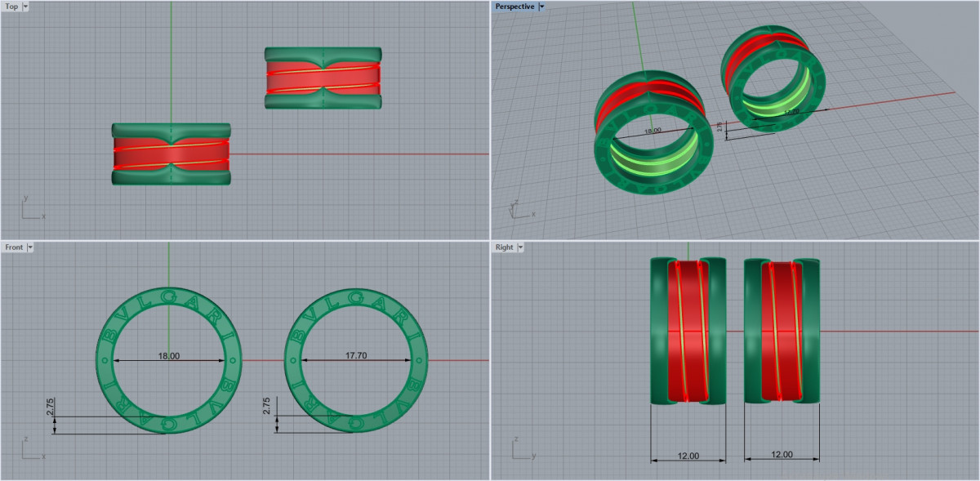980x481 pixels.
Task: Activate the Top viewport title label
Action: (11, 7)
